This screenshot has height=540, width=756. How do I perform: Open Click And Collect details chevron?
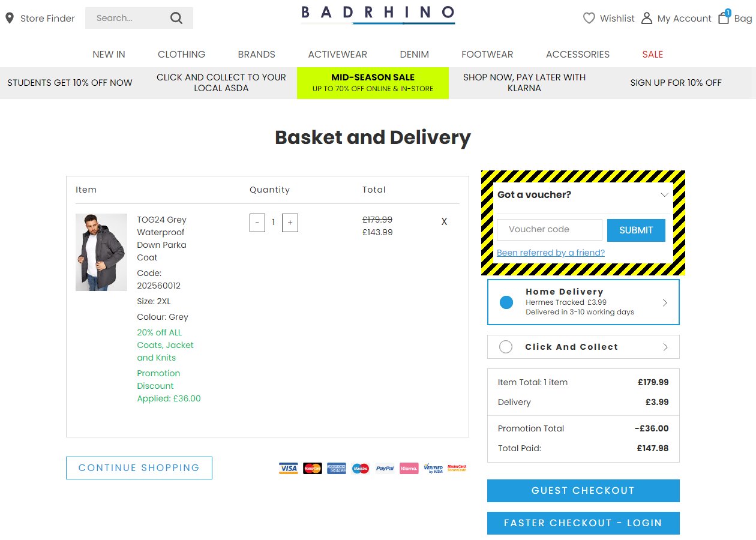pyautogui.click(x=666, y=347)
